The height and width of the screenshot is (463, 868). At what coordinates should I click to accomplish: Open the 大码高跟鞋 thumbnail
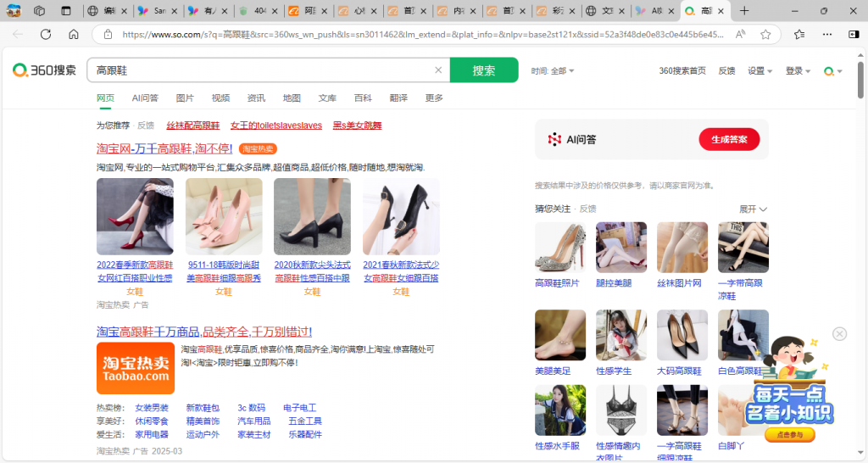tap(682, 335)
